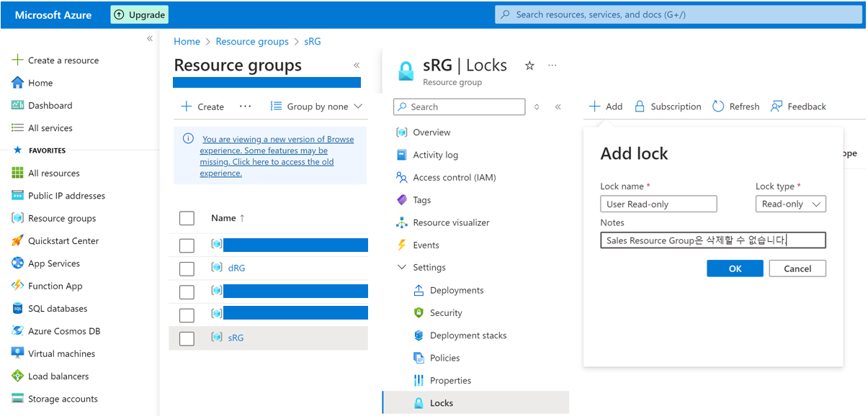Check the first redacted row checkbox

187,245
